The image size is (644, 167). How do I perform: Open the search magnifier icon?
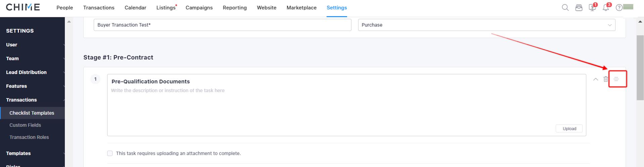pyautogui.click(x=565, y=8)
